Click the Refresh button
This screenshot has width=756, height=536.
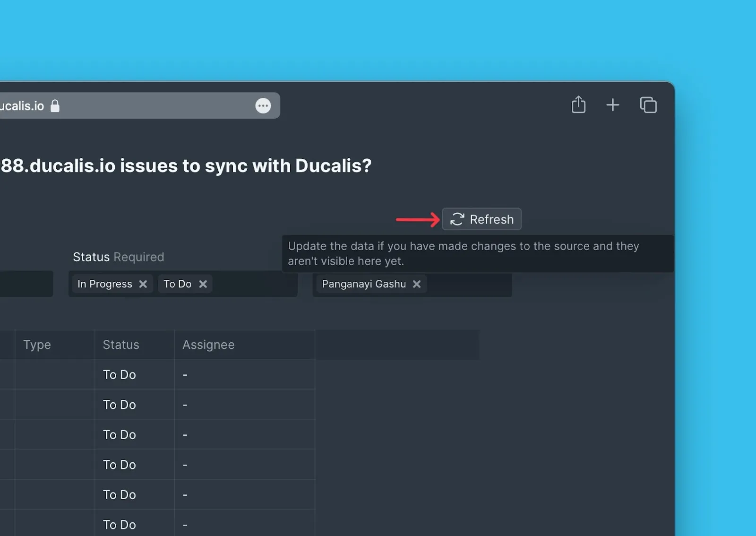coord(481,219)
